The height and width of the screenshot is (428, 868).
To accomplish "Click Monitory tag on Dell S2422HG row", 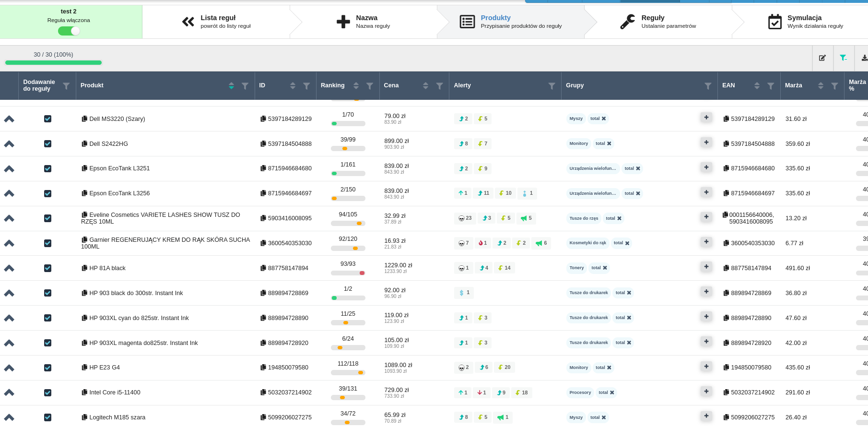I will (x=579, y=143).
